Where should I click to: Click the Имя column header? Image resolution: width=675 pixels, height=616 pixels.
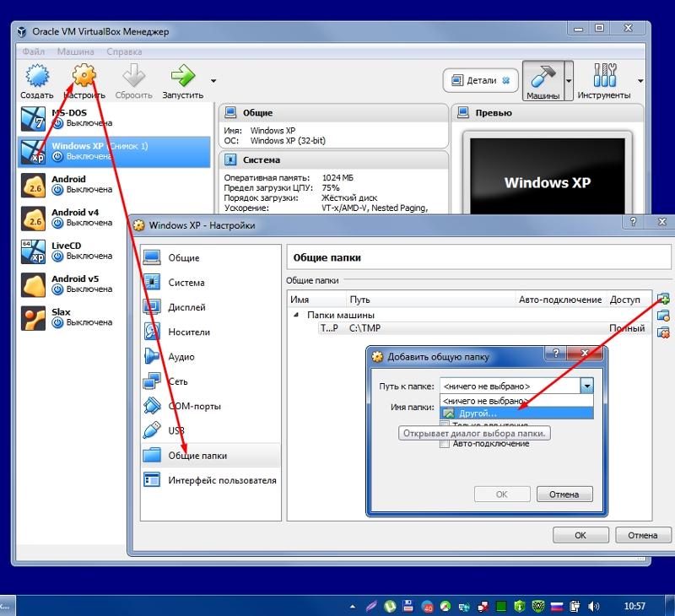(318, 300)
